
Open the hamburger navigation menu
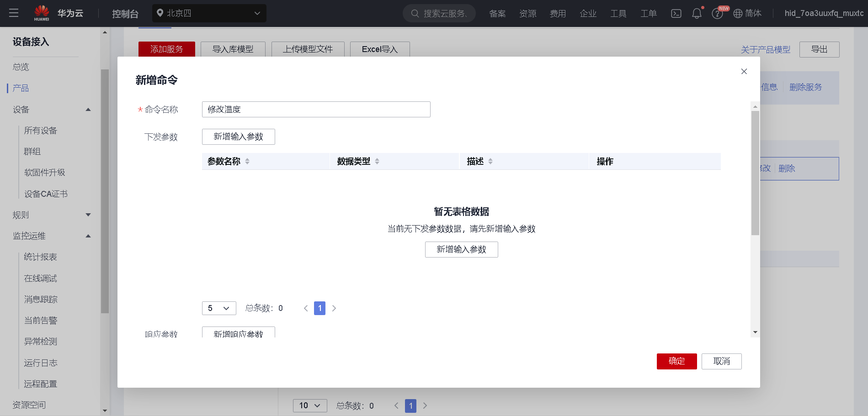click(14, 13)
